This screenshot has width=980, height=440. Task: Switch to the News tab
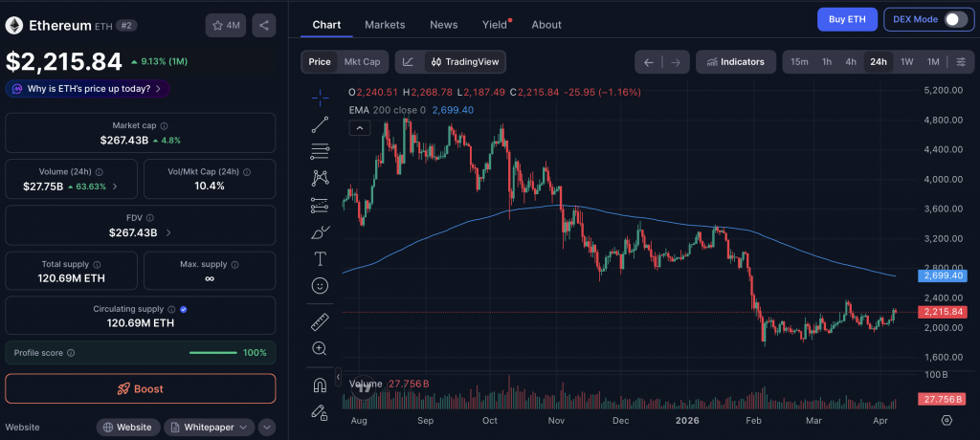(x=443, y=24)
